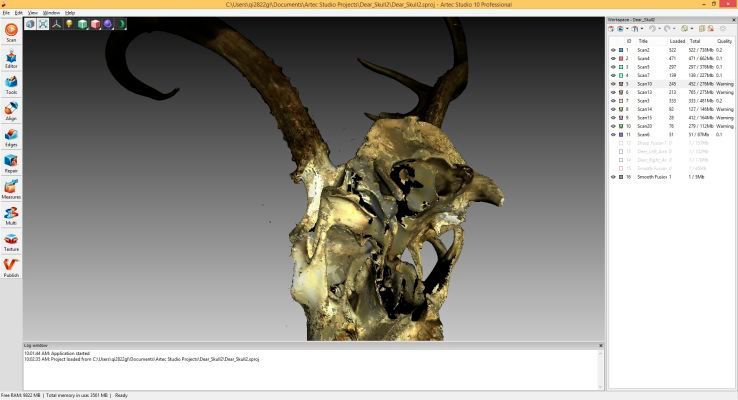This screenshot has height=400, width=738.
Task: Click the fit-to-view icon in viewport toolbar
Action: click(x=43, y=23)
